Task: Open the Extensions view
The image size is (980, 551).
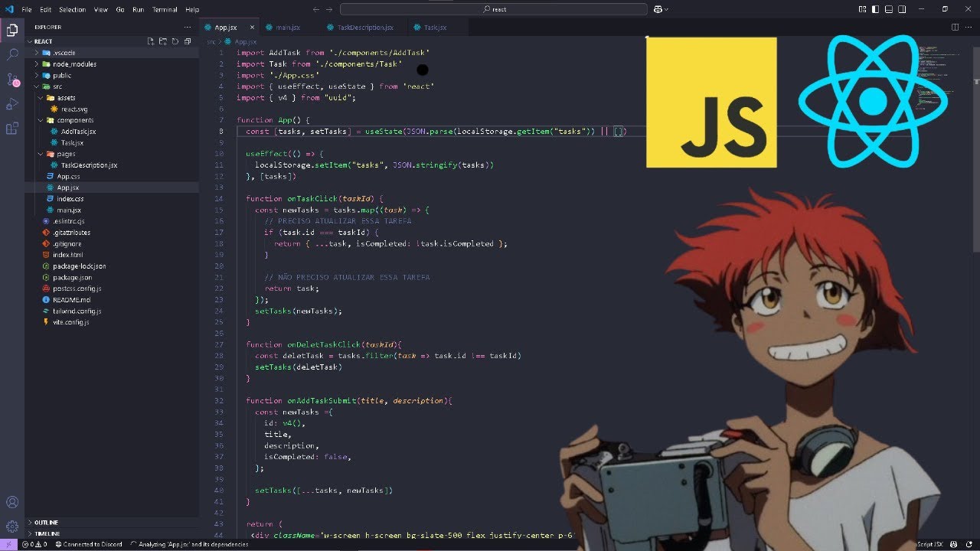Action: [12, 129]
